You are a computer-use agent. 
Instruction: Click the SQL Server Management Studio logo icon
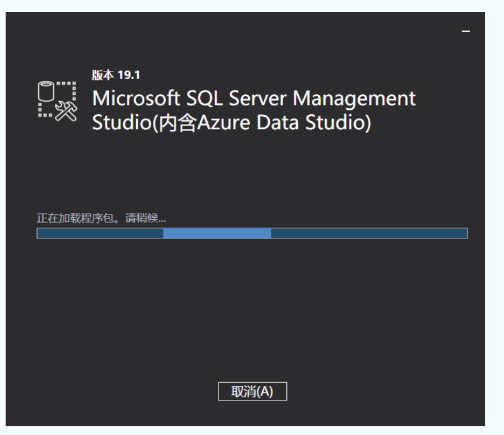[x=58, y=101]
